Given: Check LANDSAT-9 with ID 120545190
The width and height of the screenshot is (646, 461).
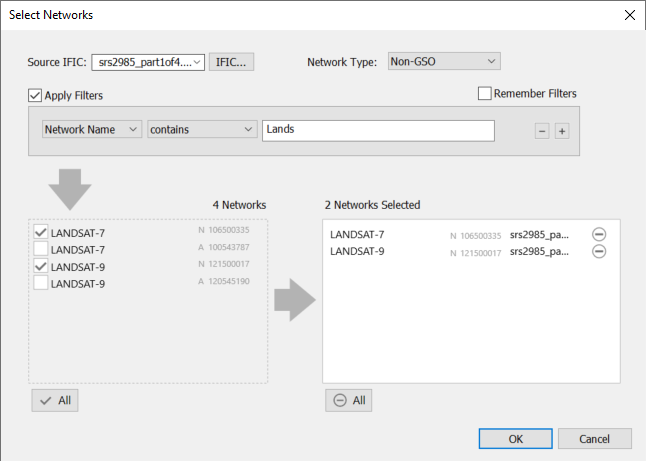Looking at the screenshot, I should (41, 283).
